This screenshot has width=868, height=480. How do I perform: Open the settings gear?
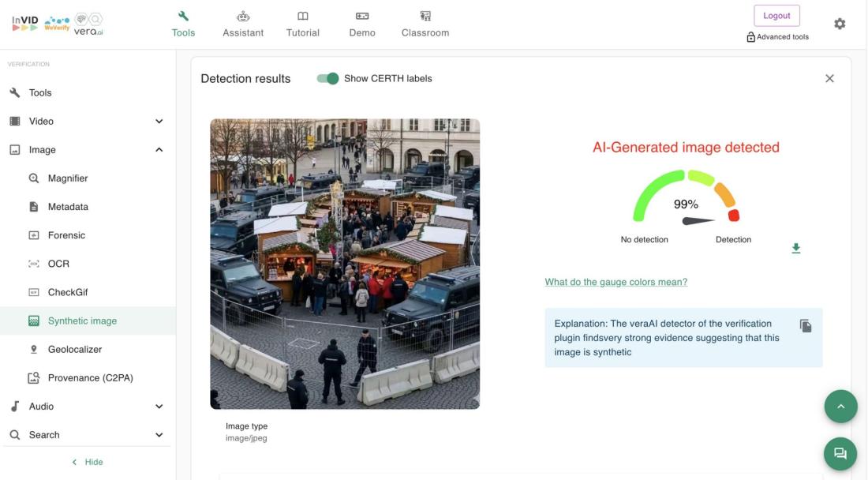[x=840, y=24]
